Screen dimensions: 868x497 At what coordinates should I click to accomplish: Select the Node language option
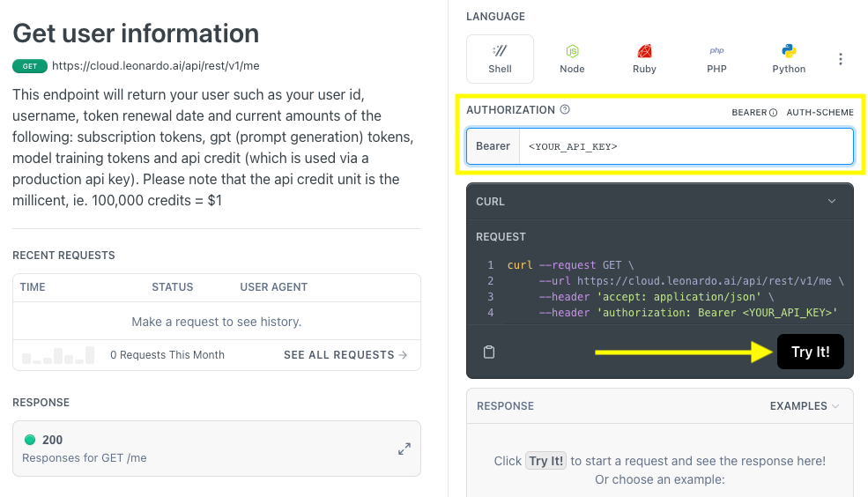coord(572,59)
